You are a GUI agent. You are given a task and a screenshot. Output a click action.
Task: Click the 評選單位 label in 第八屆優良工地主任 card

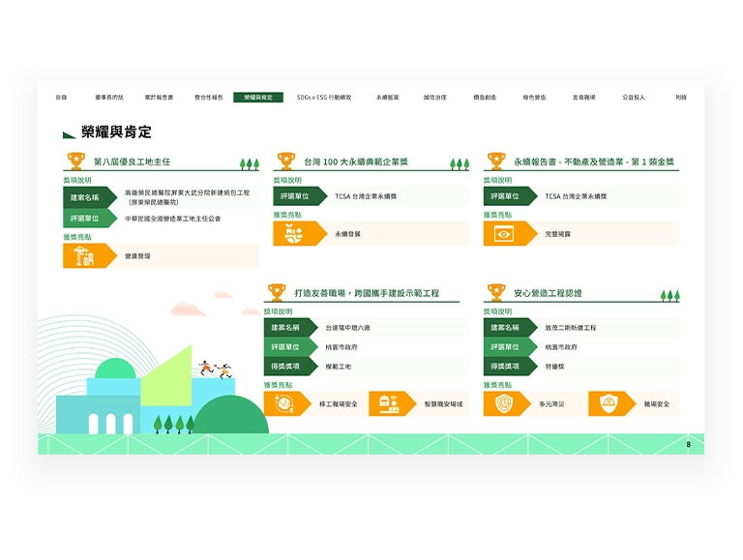[85, 218]
